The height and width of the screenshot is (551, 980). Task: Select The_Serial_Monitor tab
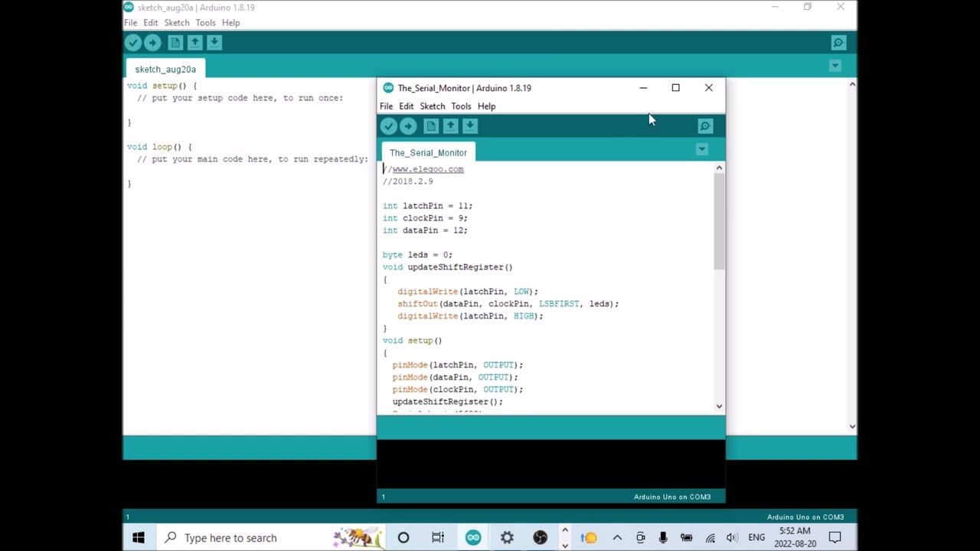(x=428, y=152)
